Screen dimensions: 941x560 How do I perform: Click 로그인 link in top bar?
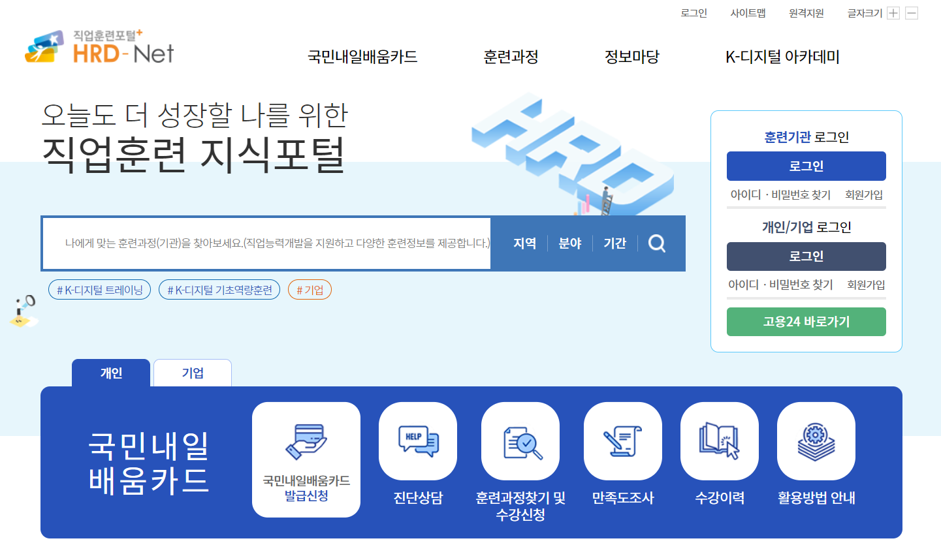tap(694, 13)
